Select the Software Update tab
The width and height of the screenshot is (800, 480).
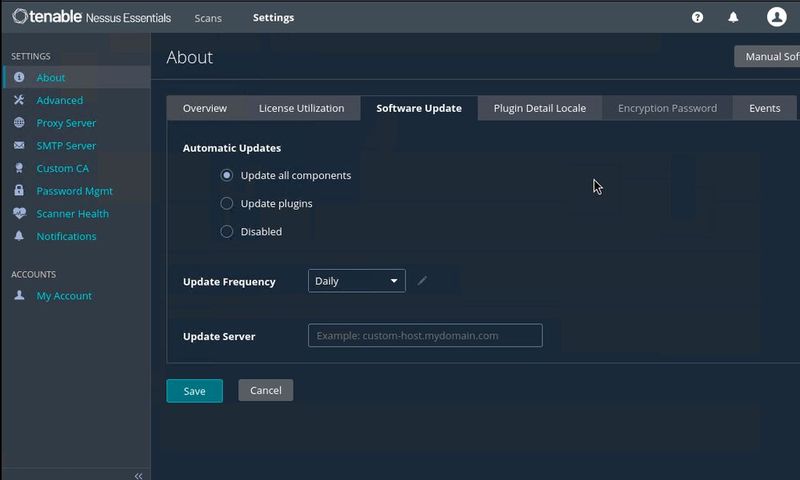tap(419, 108)
